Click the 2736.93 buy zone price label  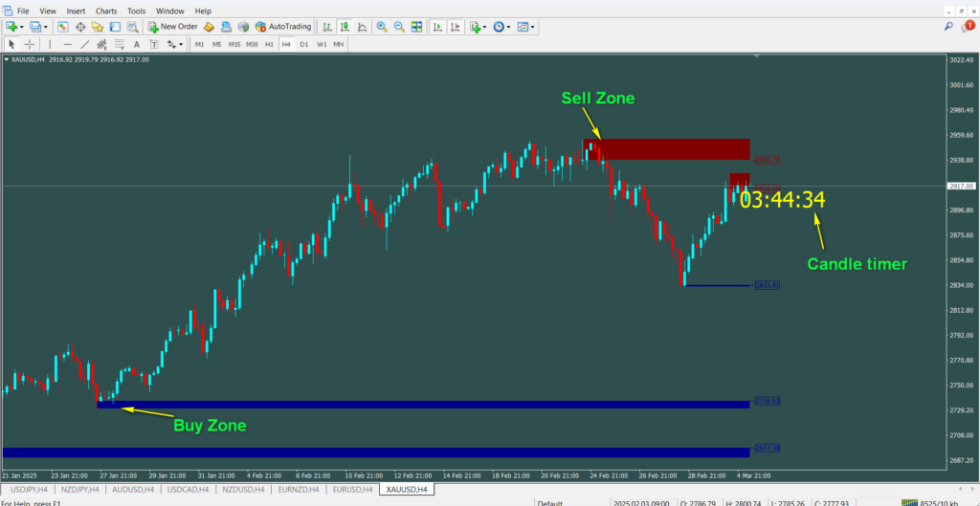(767, 401)
